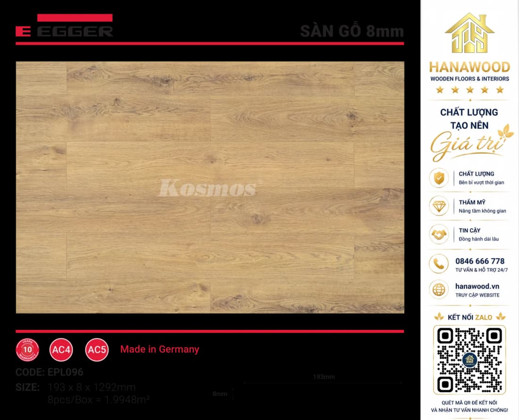Click the EGGER brand logo

(64, 25)
